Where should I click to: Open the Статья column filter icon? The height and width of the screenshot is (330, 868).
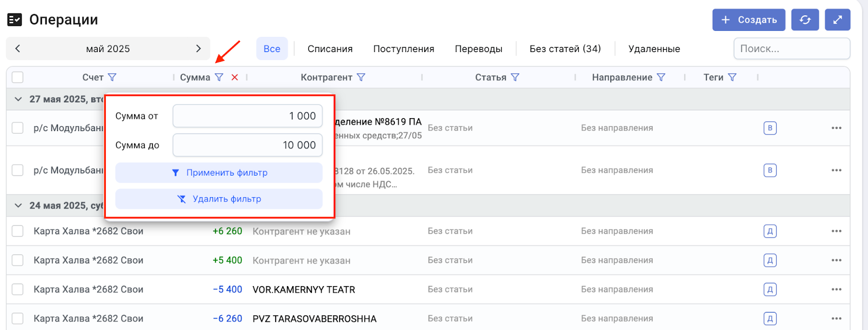tap(515, 77)
